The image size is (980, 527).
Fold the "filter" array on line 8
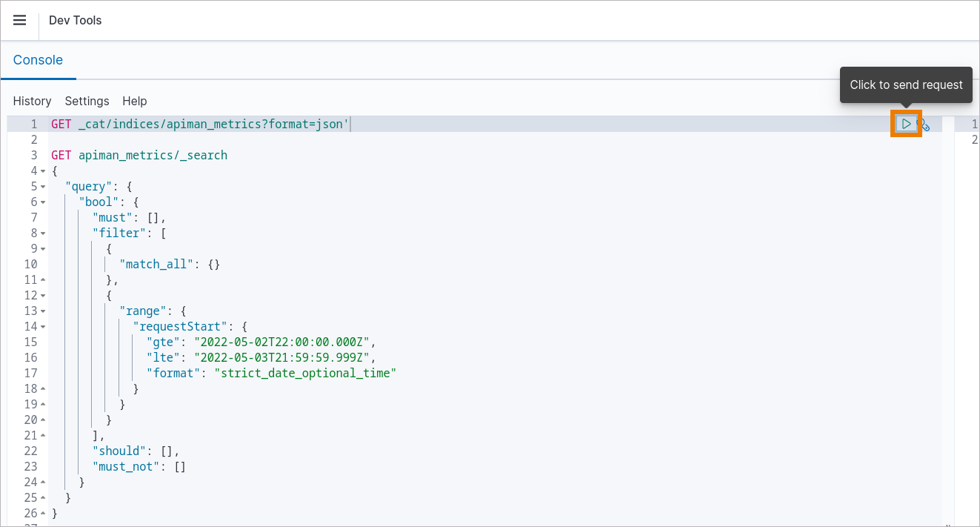point(43,233)
